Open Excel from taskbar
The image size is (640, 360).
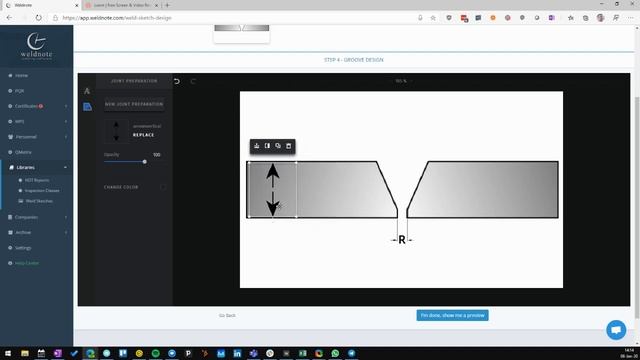302,353
